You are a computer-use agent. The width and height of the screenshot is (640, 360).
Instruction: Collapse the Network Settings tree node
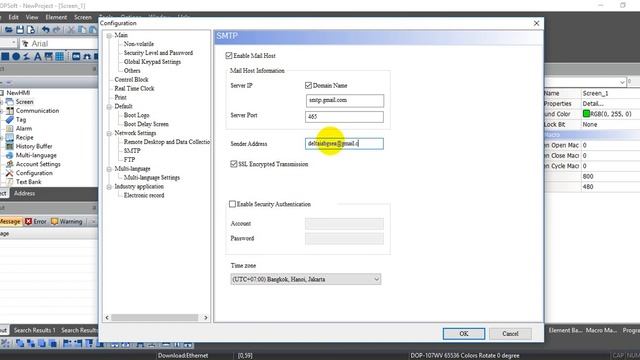(x=109, y=133)
